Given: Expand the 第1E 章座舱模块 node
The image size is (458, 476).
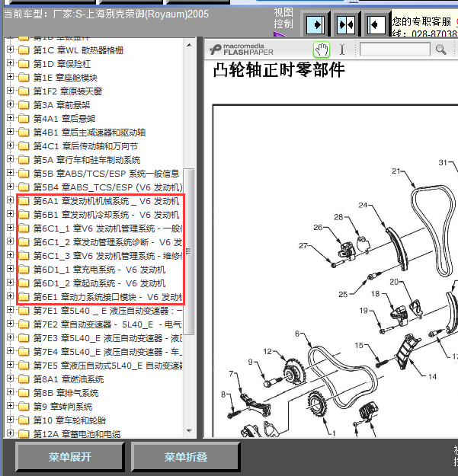Looking at the screenshot, I should coord(10,76).
